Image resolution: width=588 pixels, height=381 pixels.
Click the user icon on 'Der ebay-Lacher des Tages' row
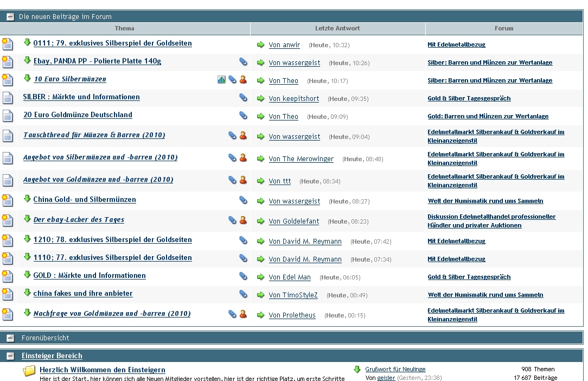pos(244,220)
